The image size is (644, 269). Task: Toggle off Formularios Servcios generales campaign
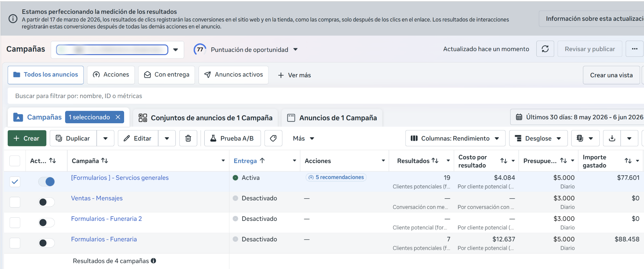(47, 182)
